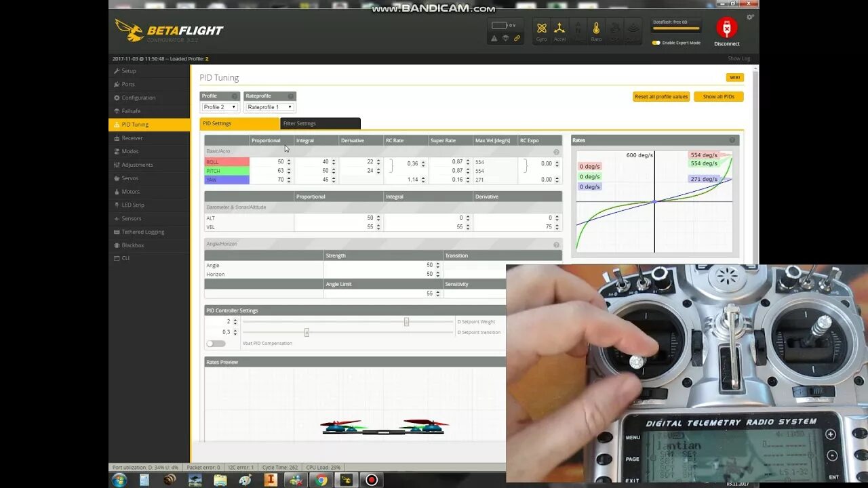Click Bandicam record icon in taskbar
The height and width of the screenshot is (488, 868).
tap(372, 480)
